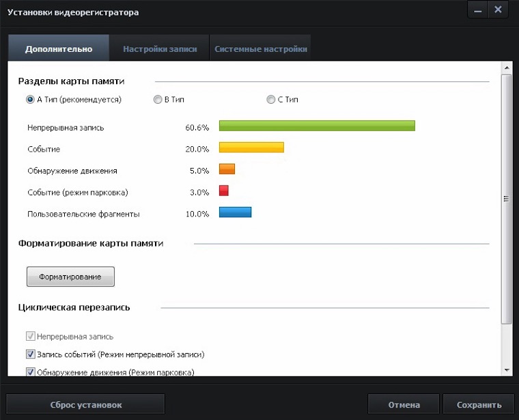Click the green Непрерывная запись bar
The height and width of the screenshot is (420, 519).
coord(317,126)
